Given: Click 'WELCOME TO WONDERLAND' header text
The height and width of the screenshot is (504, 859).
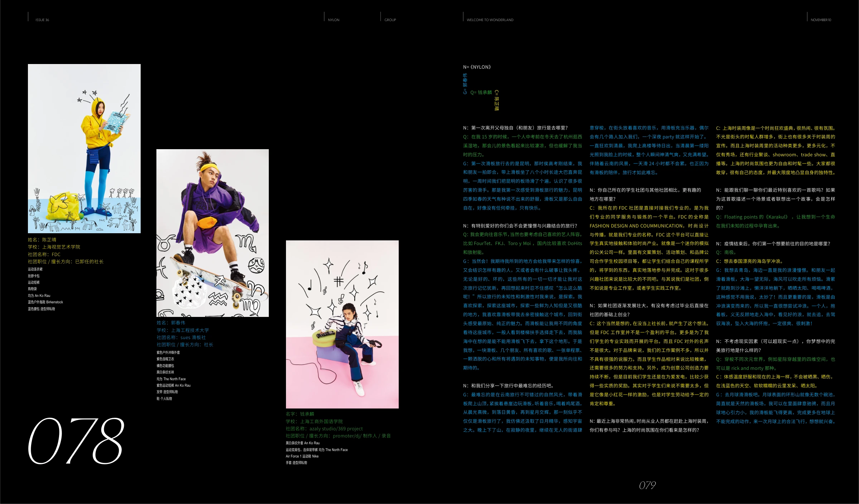Looking at the screenshot, I should pos(490,20).
